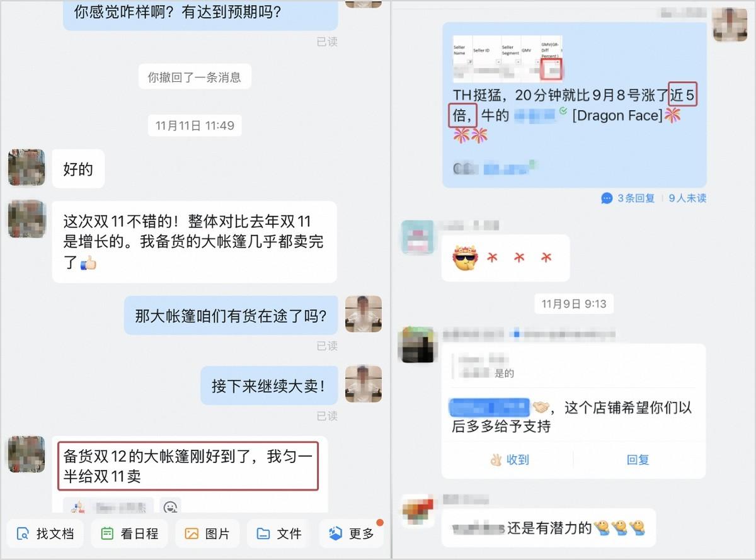Open the 看日程 calendar shortcut
Image resolution: width=756 pixels, height=560 pixels.
coord(129,534)
